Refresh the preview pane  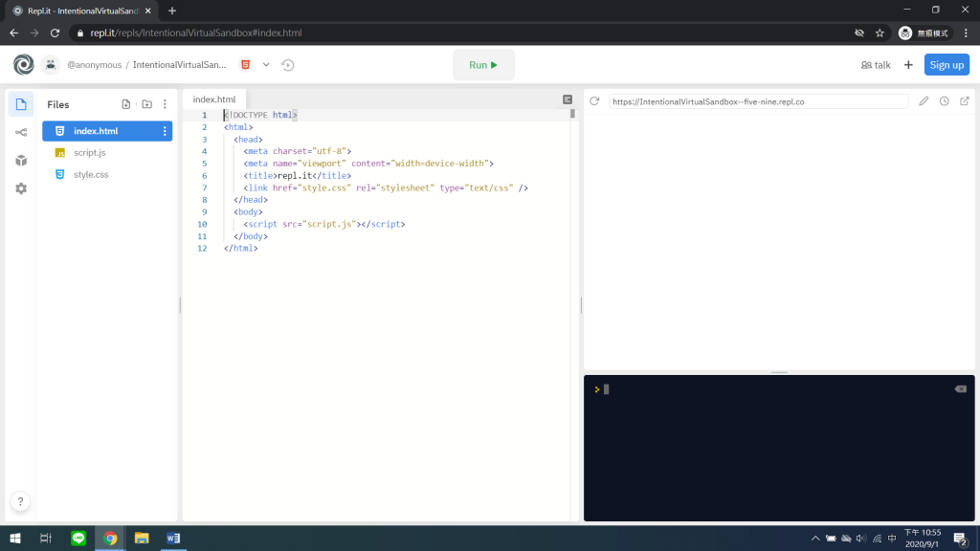(594, 101)
